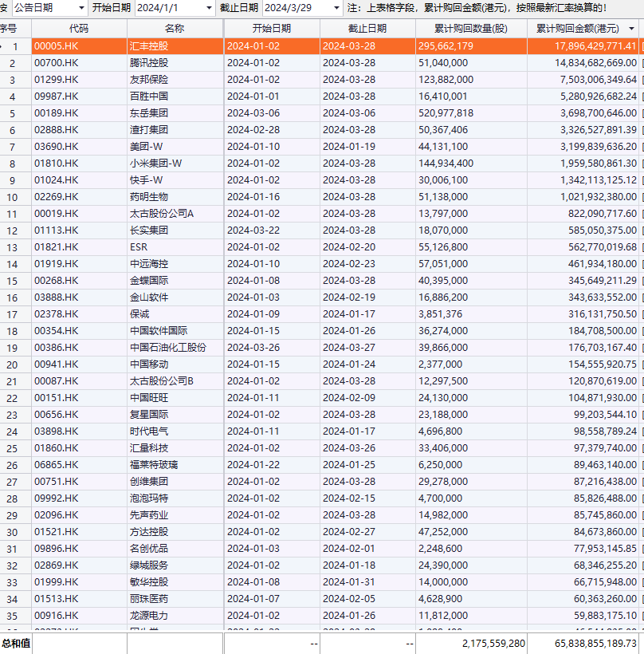
Task: Select the 金山软件 name cell
Action: pyautogui.click(x=175, y=297)
